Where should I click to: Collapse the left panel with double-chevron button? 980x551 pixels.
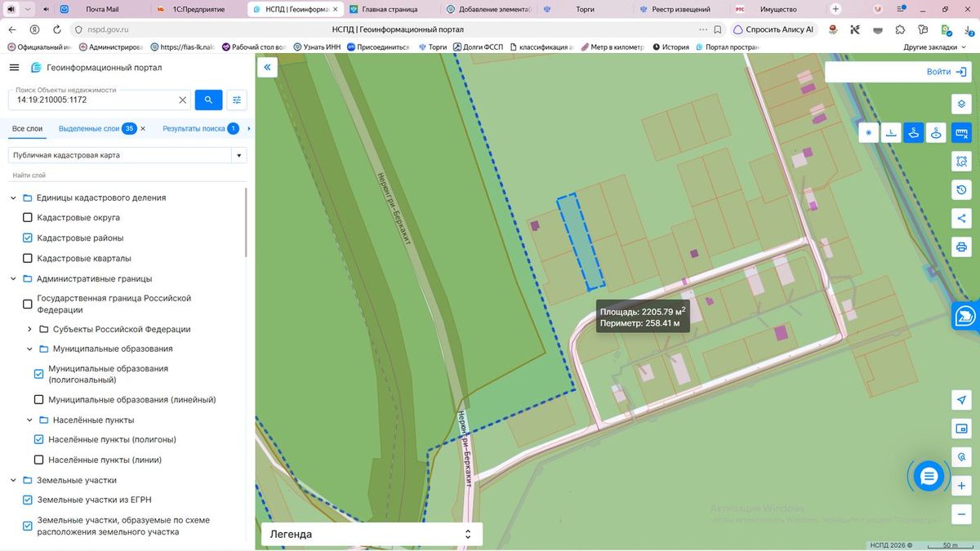[x=267, y=68]
